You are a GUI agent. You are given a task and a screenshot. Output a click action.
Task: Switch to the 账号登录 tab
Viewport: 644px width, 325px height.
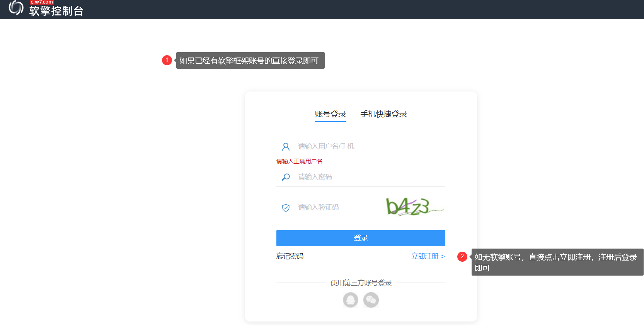click(330, 114)
